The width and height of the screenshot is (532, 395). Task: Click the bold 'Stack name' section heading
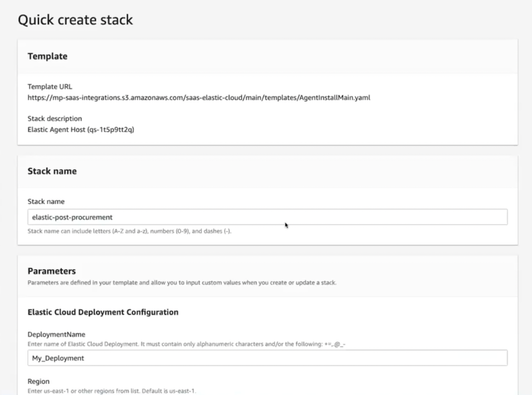tap(52, 171)
